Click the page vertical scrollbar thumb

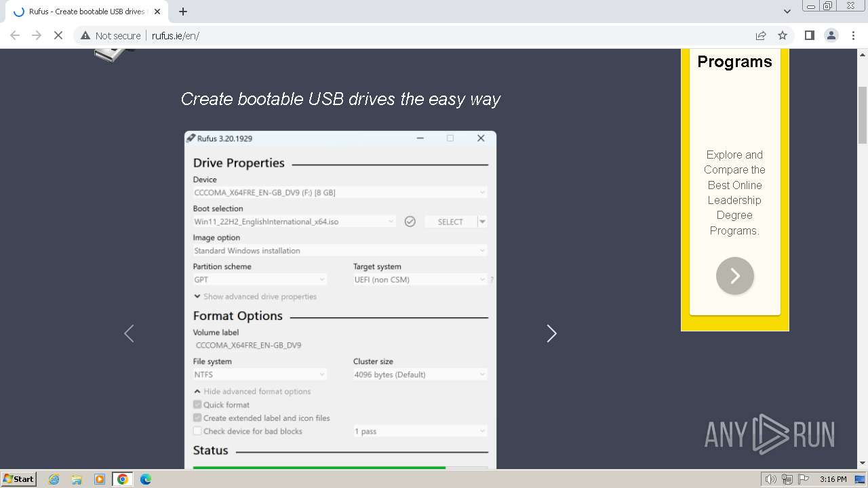click(x=863, y=115)
